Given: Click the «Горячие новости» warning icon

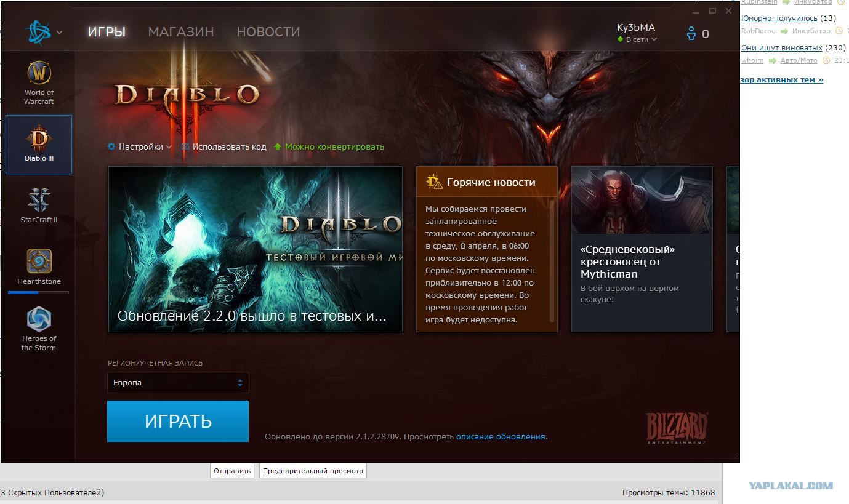Looking at the screenshot, I should pyautogui.click(x=434, y=182).
